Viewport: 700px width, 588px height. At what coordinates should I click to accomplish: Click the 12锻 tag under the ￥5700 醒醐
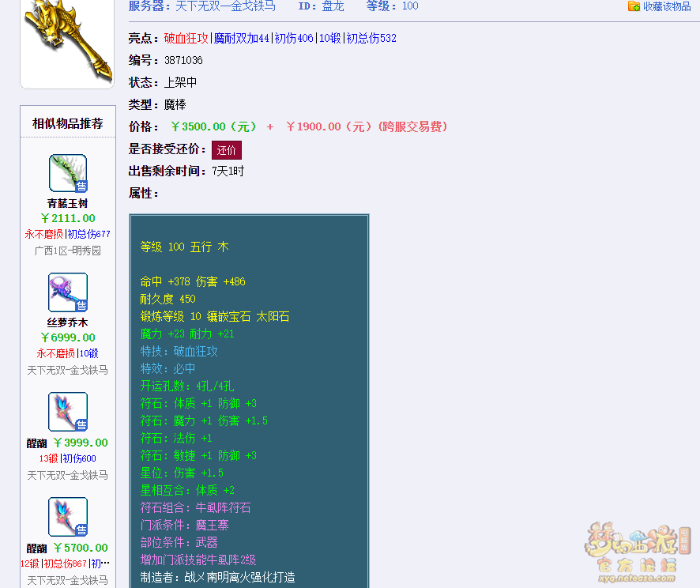coord(30,564)
